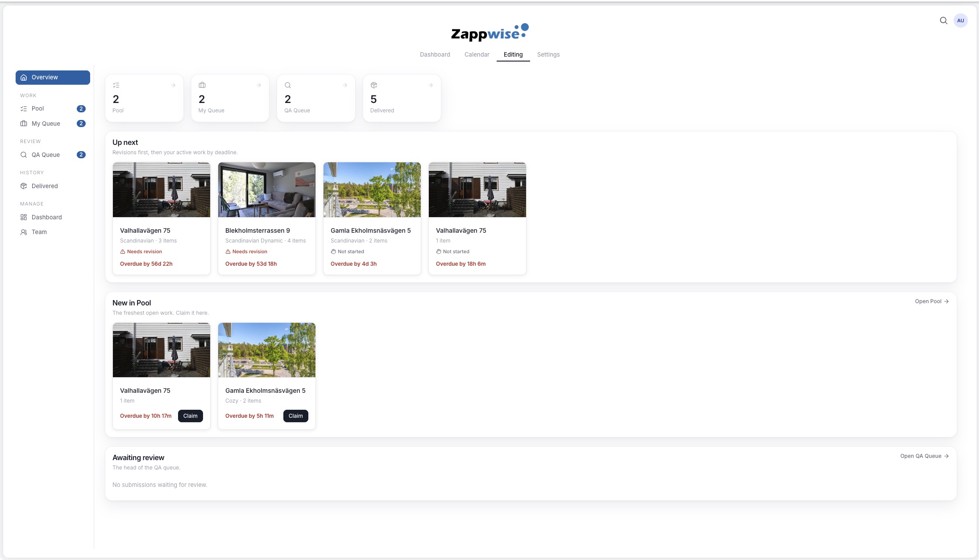The width and height of the screenshot is (979, 560).
Task: Click the Not started status on Gamla Ekholmsnäsvägen 5
Action: click(x=347, y=251)
